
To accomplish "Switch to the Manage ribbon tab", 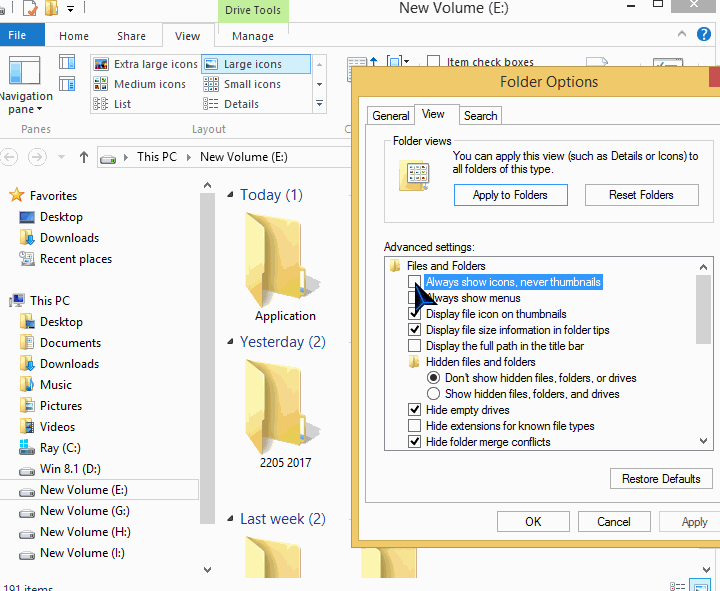I will 253,36.
